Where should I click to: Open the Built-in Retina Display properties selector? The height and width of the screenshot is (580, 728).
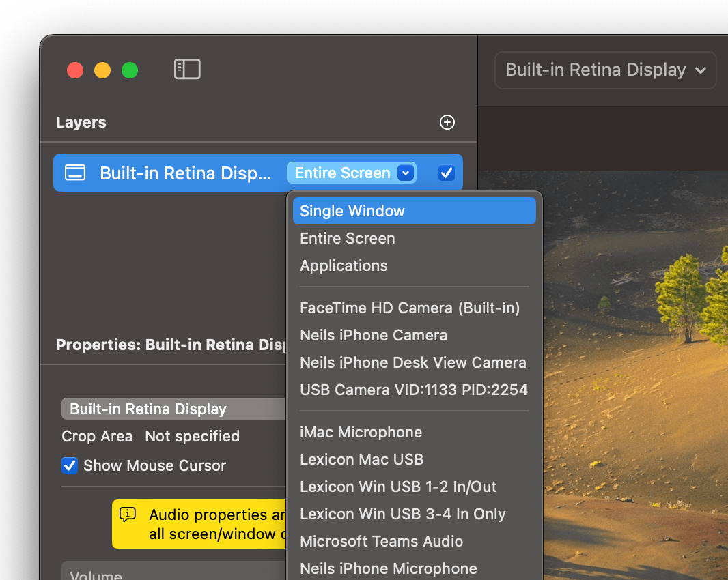(174, 409)
